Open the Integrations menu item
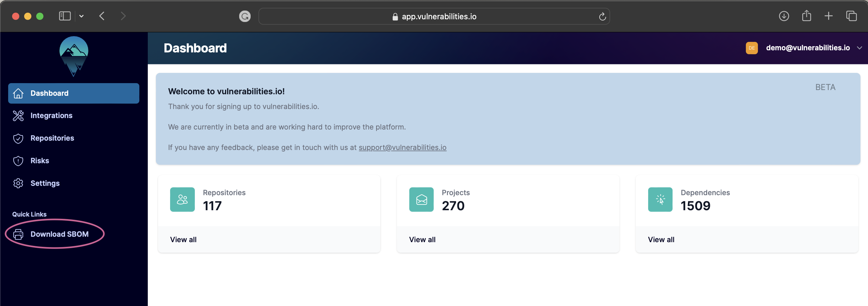 (x=74, y=116)
